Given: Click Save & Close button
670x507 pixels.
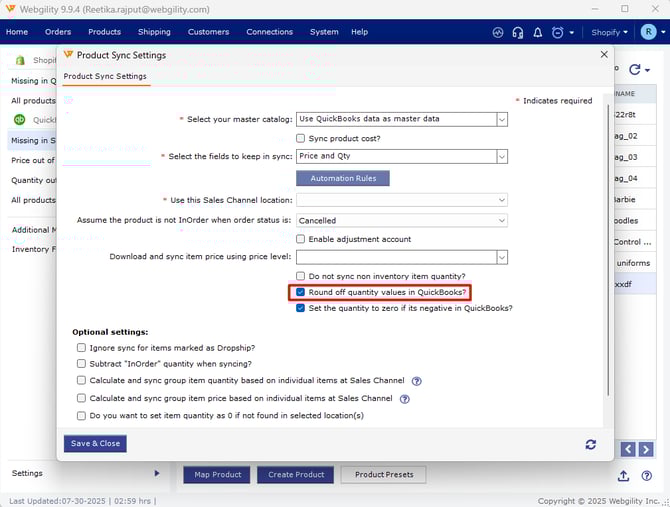Looking at the screenshot, I should (95, 443).
